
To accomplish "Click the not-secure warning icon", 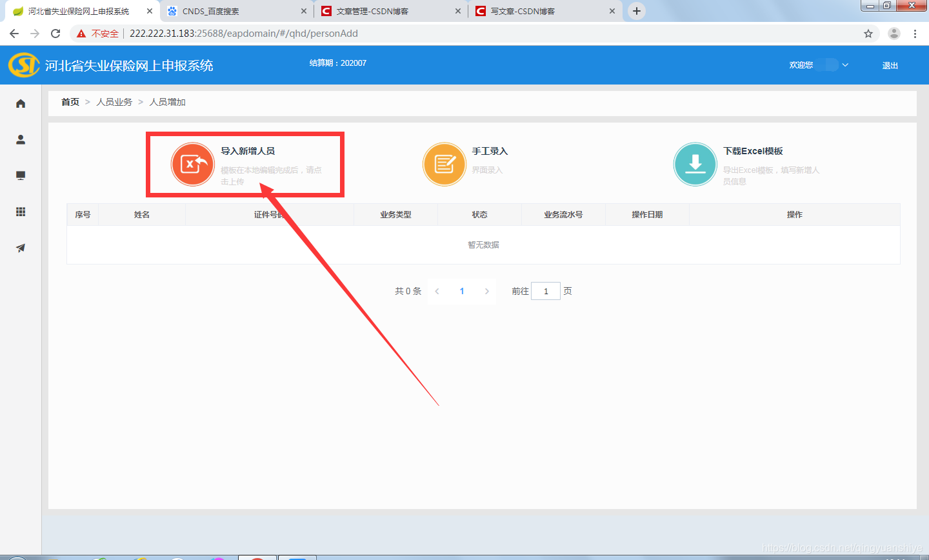I will click(x=81, y=34).
